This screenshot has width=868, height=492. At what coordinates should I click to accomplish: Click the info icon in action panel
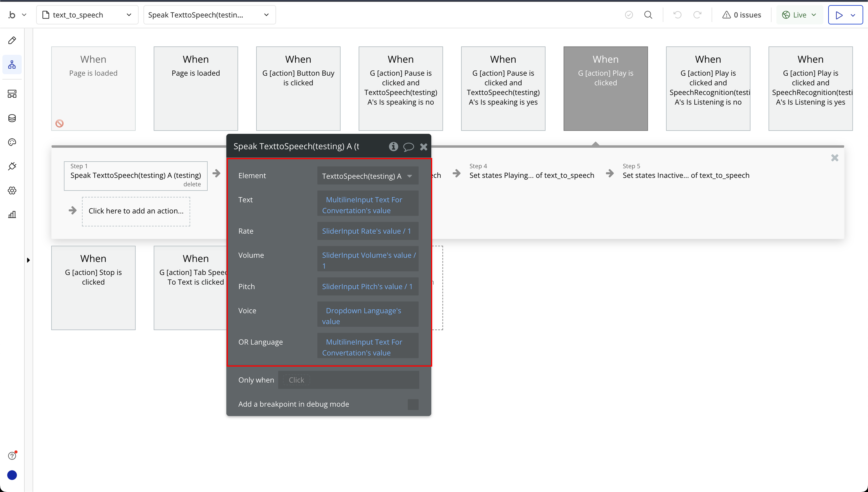(393, 146)
